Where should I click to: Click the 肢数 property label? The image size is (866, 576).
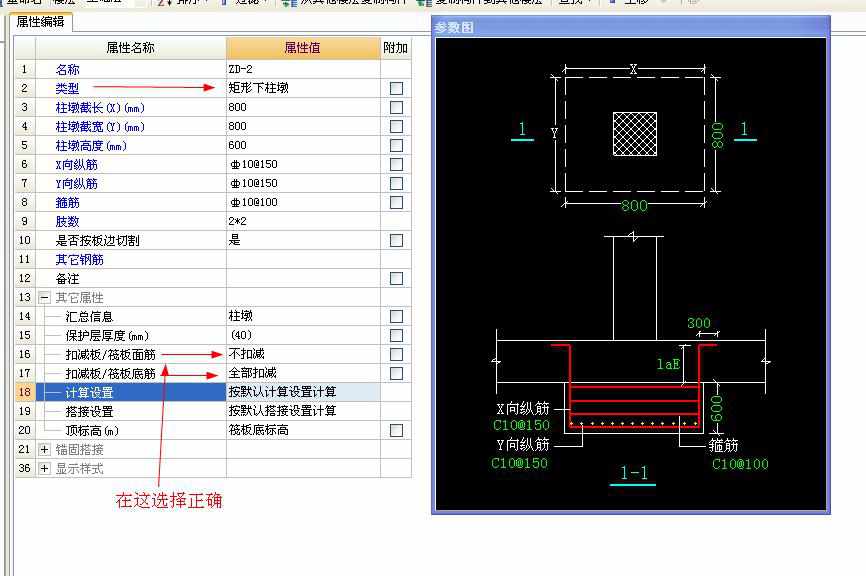[67, 221]
